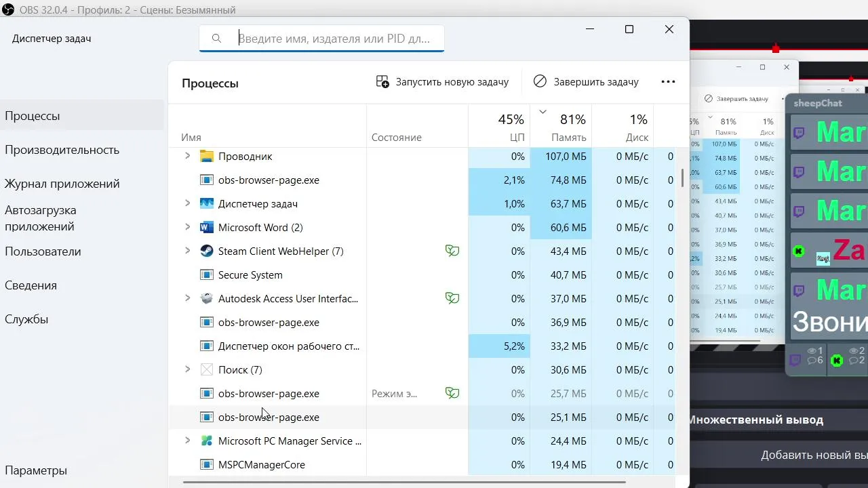The height and width of the screenshot is (488, 868).
Task: Expand the Проводник process group
Action: tap(188, 157)
